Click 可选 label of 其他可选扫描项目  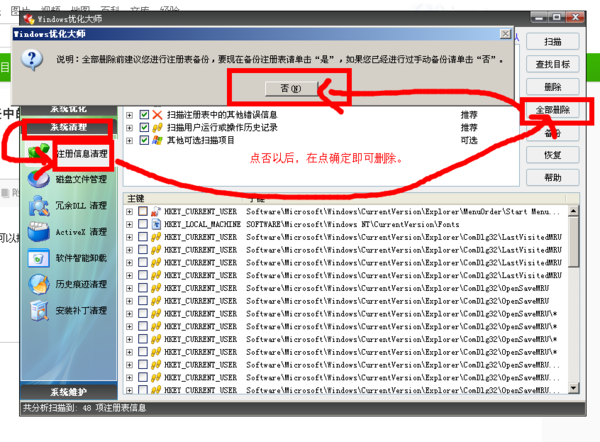coord(469,140)
